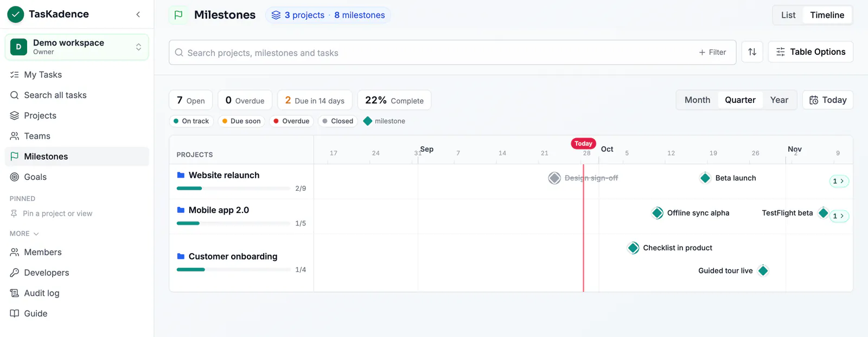Click the Beta launch milestone diamond
Image resolution: width=868 pixels, height=337 pixels.
click(x=705, y=178)
